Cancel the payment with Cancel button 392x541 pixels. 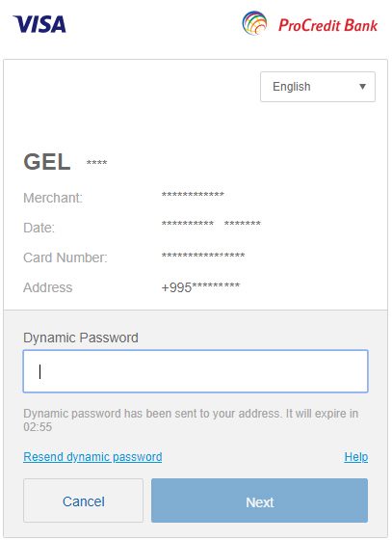(x=83, y=500)
